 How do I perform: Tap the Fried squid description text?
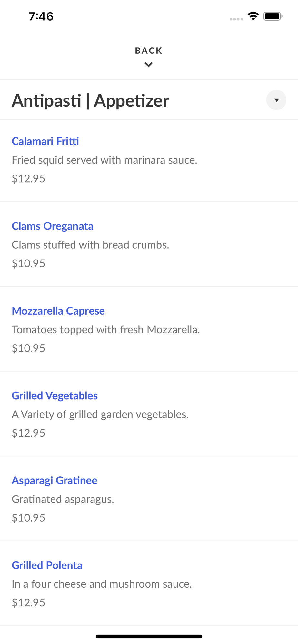pos(104,160)
